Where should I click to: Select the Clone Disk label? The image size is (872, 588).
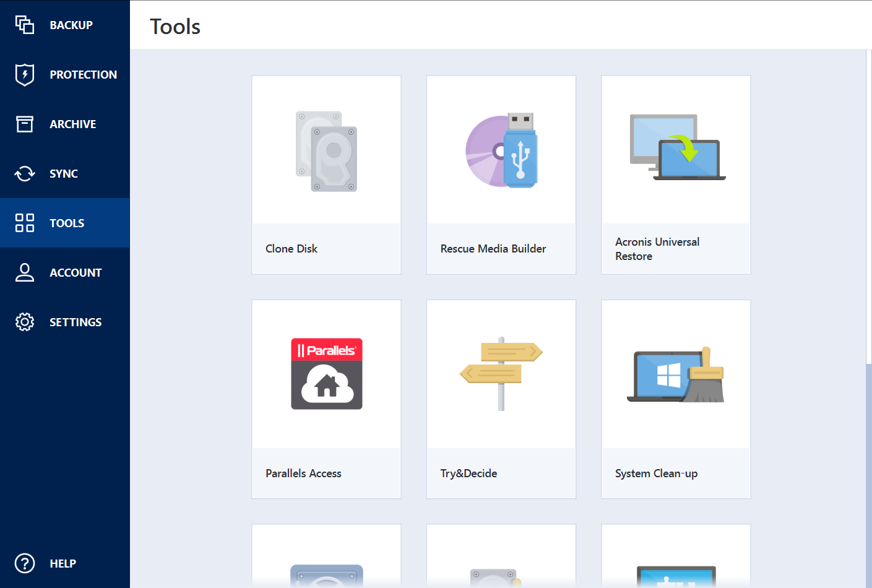tap(291, 249)
